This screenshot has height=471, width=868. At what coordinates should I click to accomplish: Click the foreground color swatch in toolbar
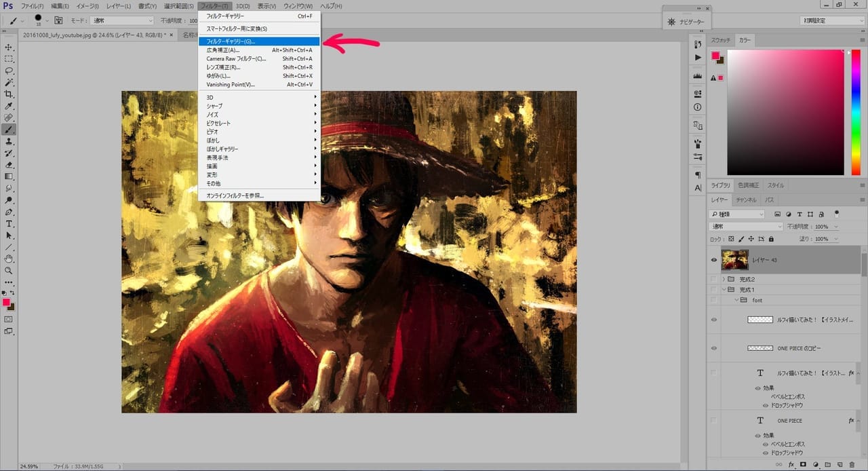click(x=6, y=302)
